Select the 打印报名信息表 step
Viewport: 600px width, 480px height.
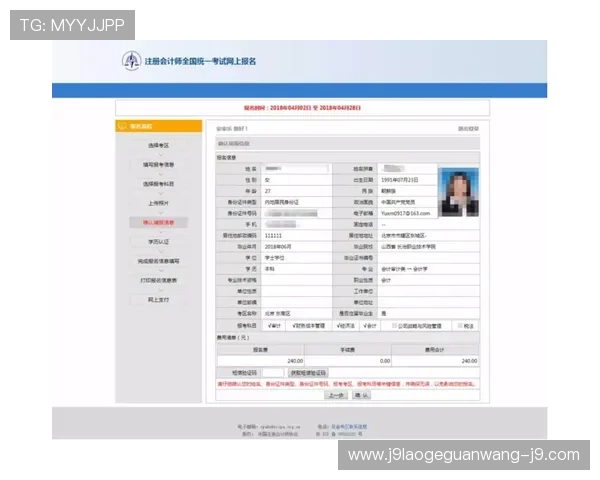[159, 280]
